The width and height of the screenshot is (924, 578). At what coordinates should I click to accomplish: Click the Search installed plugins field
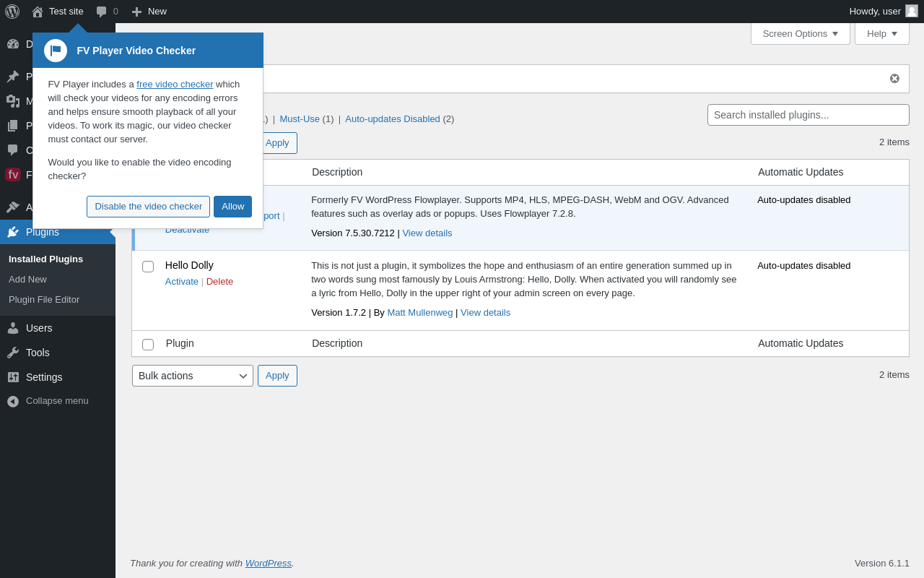point(808,115)
